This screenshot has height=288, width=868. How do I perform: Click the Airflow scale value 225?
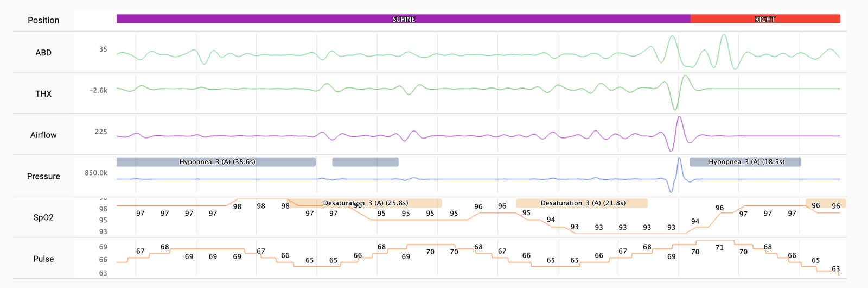pyautogui.click(x=101, y=132)
